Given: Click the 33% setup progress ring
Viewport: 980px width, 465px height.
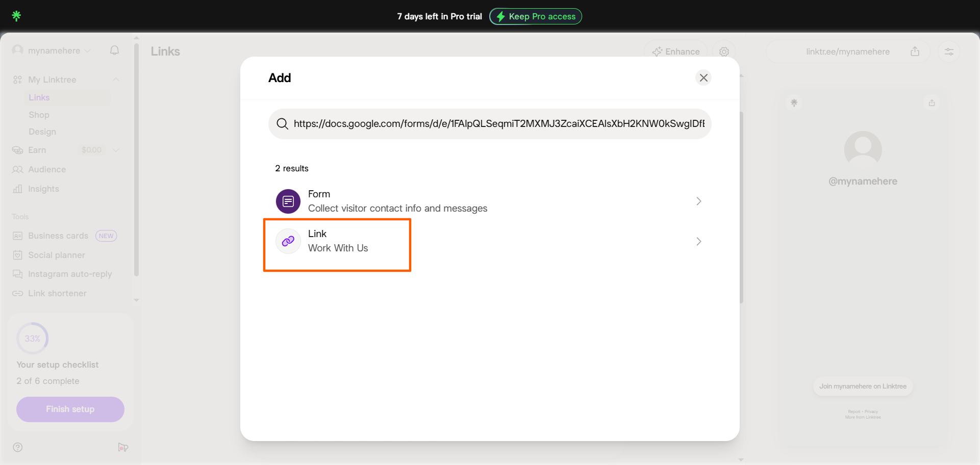Looking at the screenshot, I should 32,339.
